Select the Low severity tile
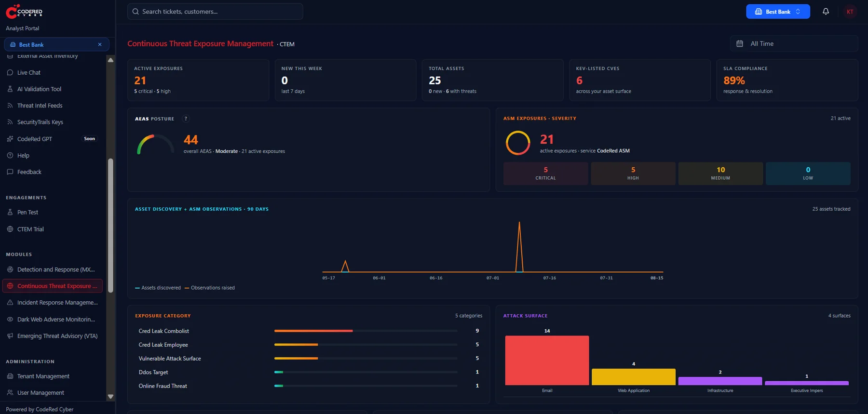868x414 pixels. (x=808, y=174)
